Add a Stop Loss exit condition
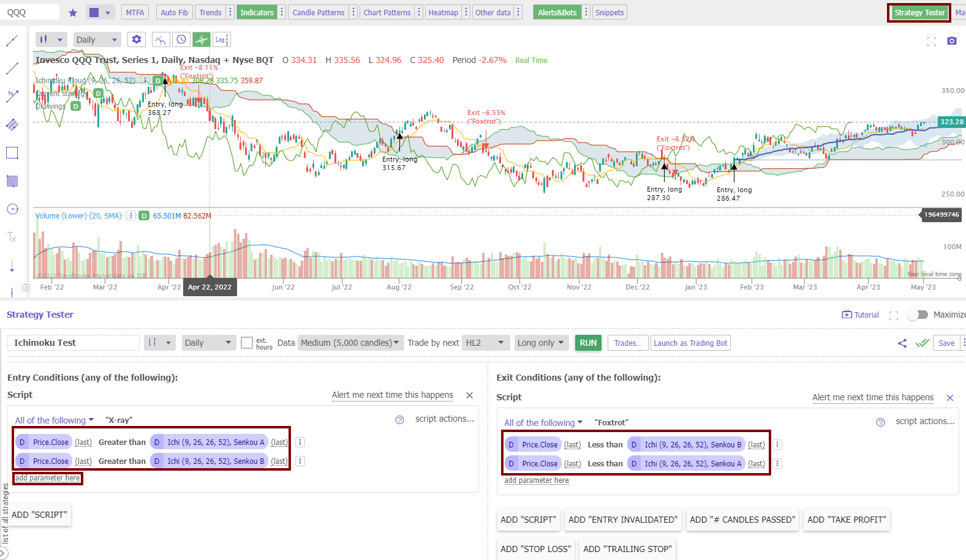 [x=535, y=549]
